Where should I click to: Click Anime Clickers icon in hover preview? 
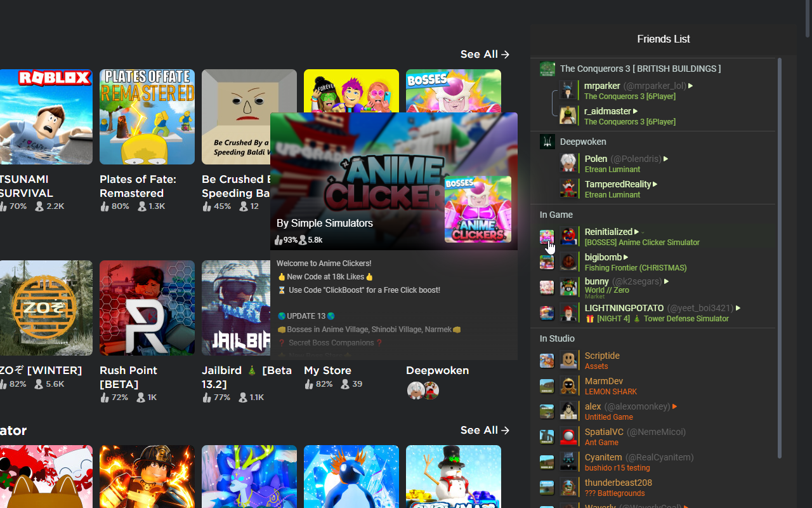(478, 209)
